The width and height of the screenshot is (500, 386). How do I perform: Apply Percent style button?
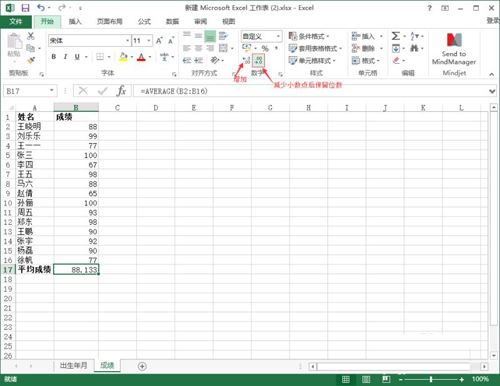(x=265, y=48)
